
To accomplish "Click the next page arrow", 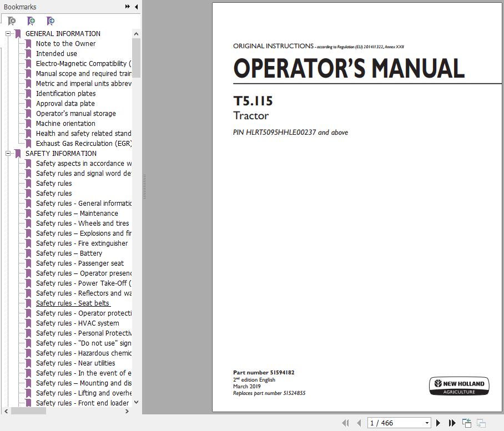I will click(438, 423).
